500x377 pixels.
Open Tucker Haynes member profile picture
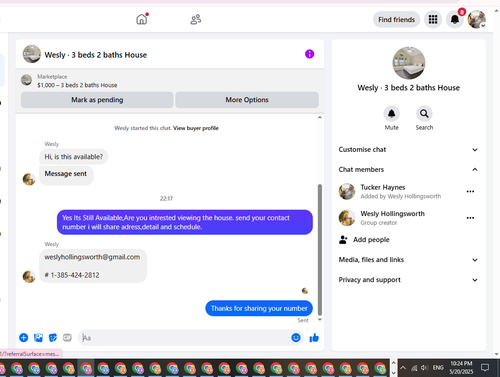[347, 191]
